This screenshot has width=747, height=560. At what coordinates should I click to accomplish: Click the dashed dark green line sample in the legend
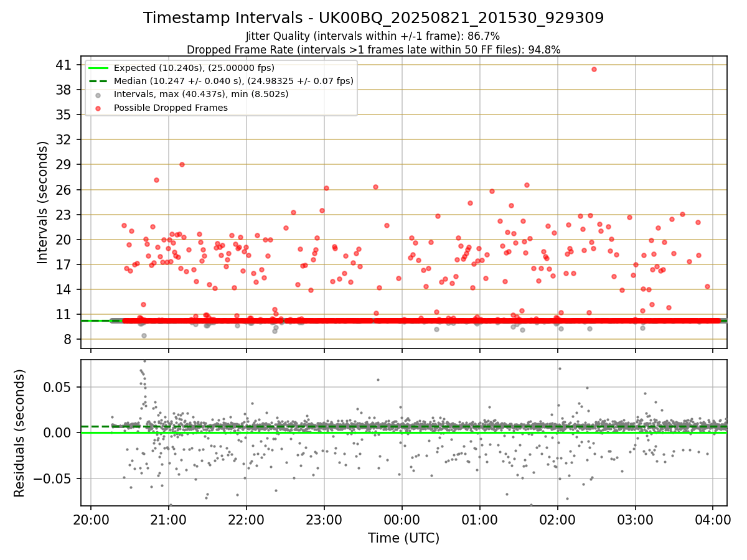(98, 82)
